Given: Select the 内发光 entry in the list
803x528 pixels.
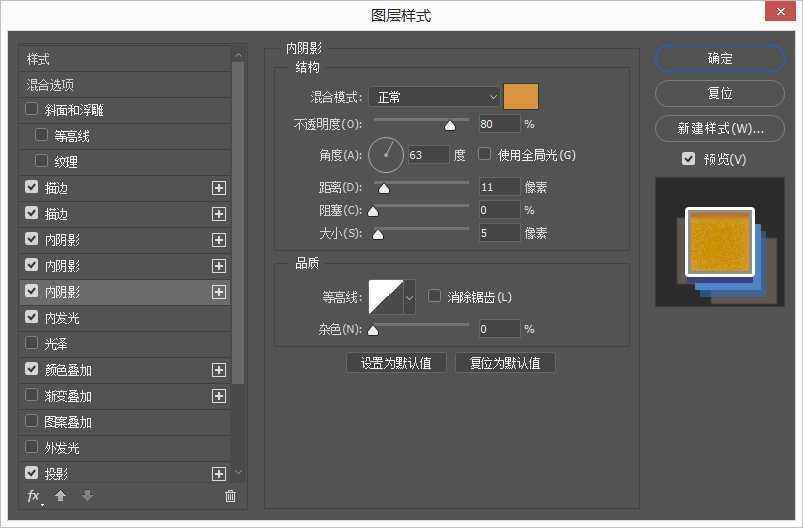Looking at the screenshot, I should (x=62, y=318).
